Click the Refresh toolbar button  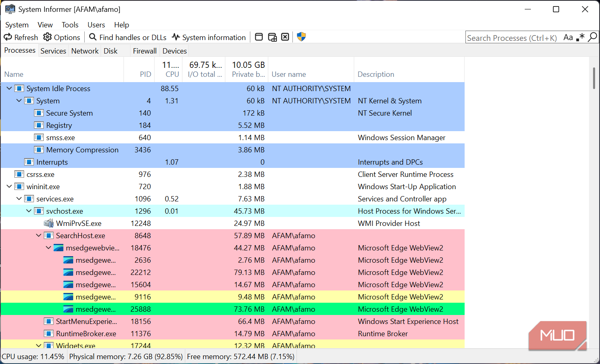pyautogui.click(x=21, y=37)
